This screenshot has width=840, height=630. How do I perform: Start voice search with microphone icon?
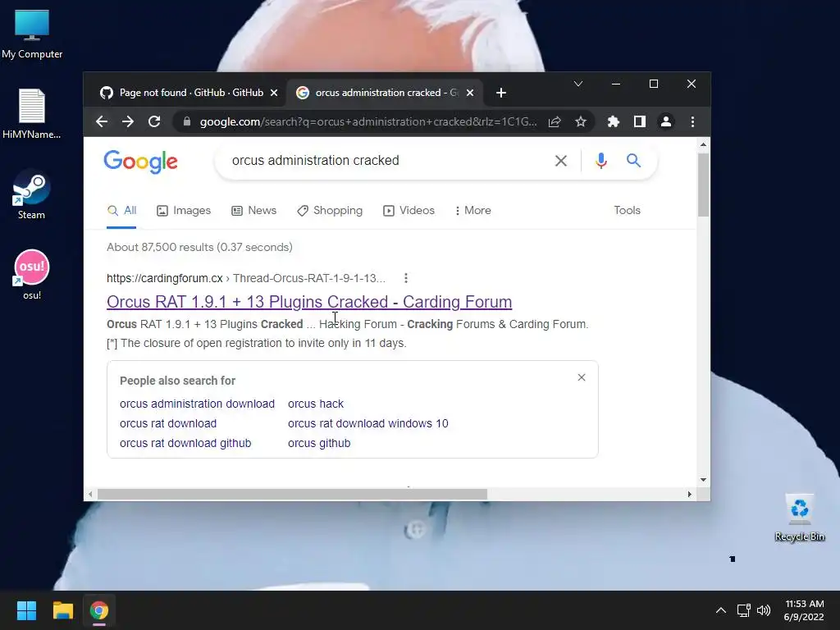click(x=601, y=161)
